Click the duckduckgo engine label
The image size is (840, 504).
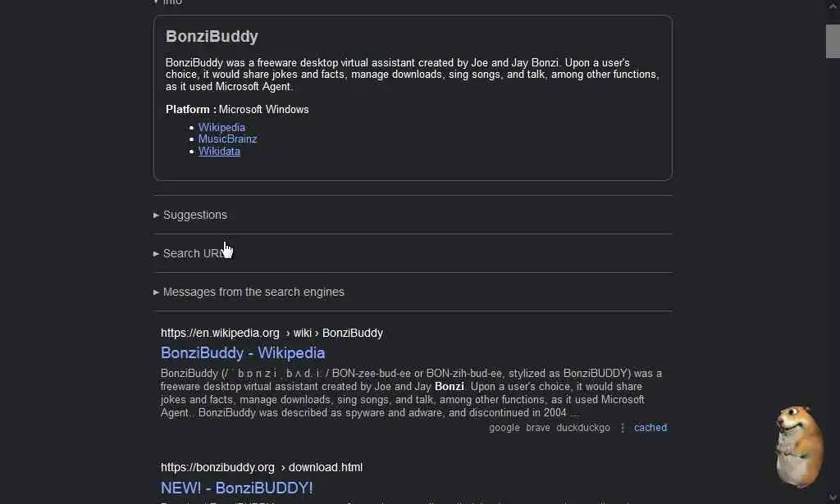coord(583,428)
